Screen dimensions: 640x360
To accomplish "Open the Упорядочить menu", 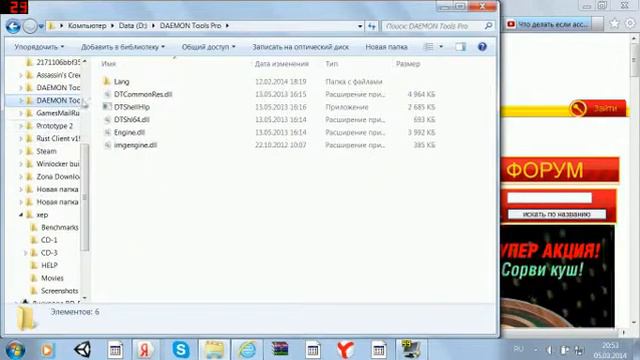I will 39,47.
